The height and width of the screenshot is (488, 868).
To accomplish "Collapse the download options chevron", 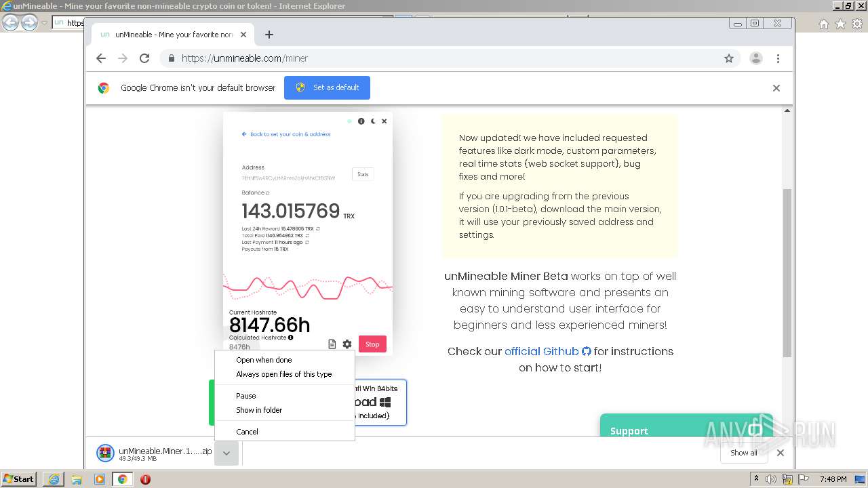I will pyautogui.click(x=226, y=453).
